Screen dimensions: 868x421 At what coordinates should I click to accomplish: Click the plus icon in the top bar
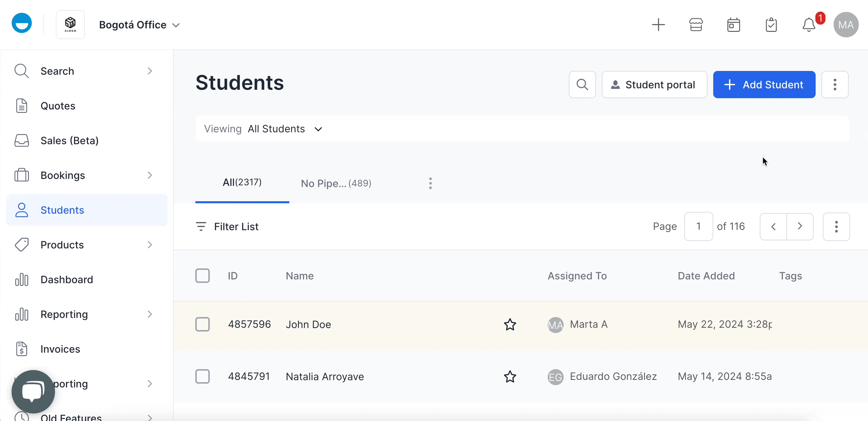point(659,24)
